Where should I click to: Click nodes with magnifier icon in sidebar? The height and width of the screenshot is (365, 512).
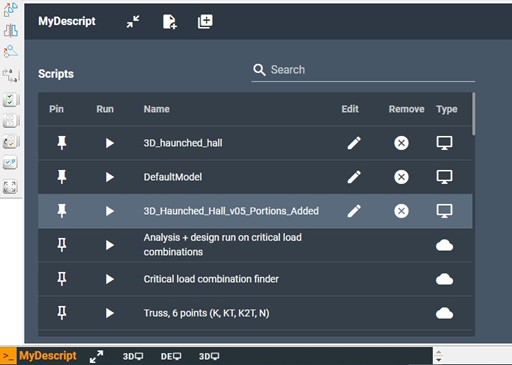[x=11, y=52]
